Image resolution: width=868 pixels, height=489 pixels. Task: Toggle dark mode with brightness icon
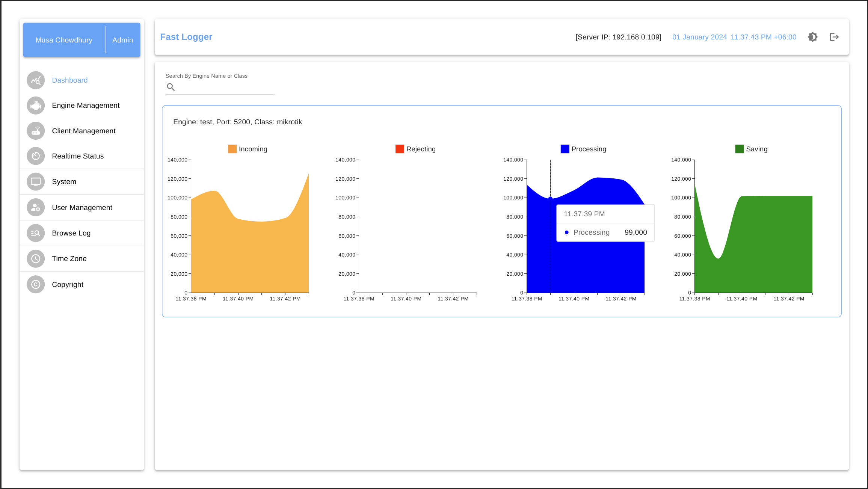tap(812, 37)
